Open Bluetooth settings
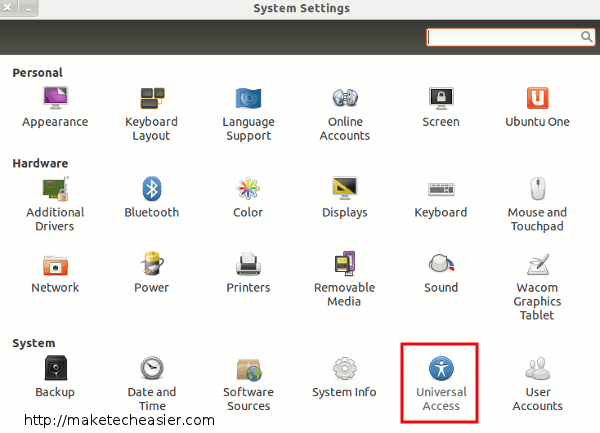 click(x=152, y=197)
